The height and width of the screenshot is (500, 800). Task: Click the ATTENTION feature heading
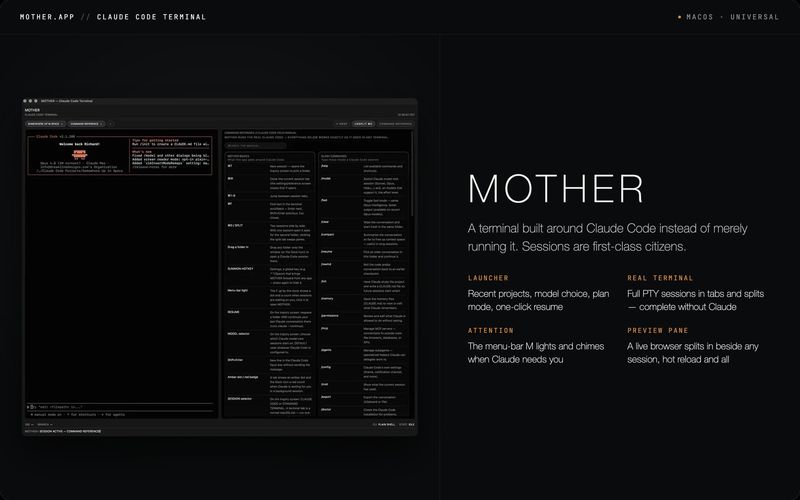pos(491,331)
